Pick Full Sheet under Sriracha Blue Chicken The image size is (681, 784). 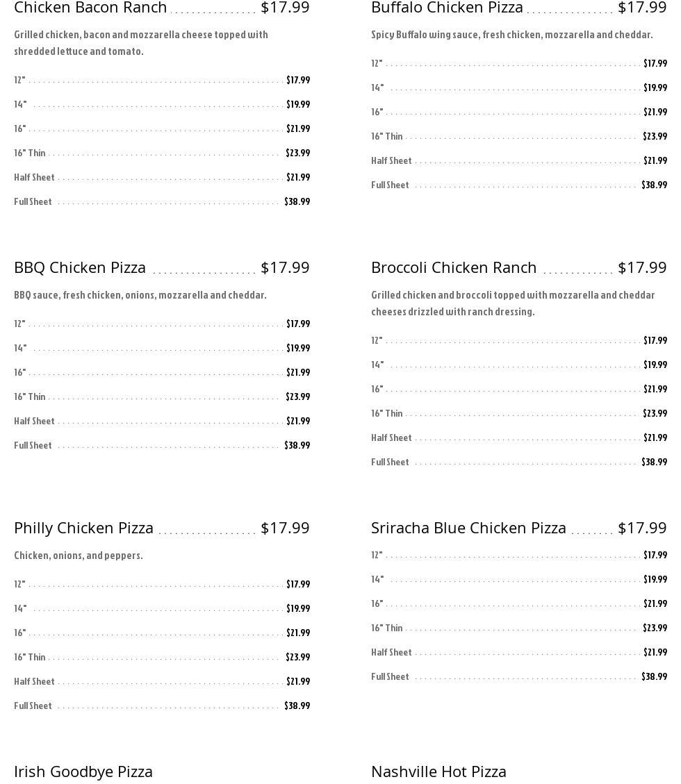point(390,676)
